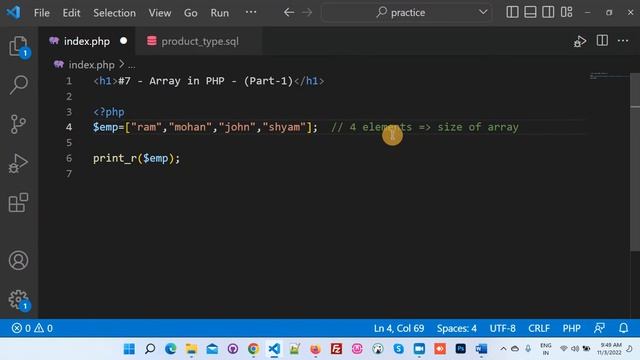Open the Edit menu
Screen dimensions: 640x360
pos(71,13)
